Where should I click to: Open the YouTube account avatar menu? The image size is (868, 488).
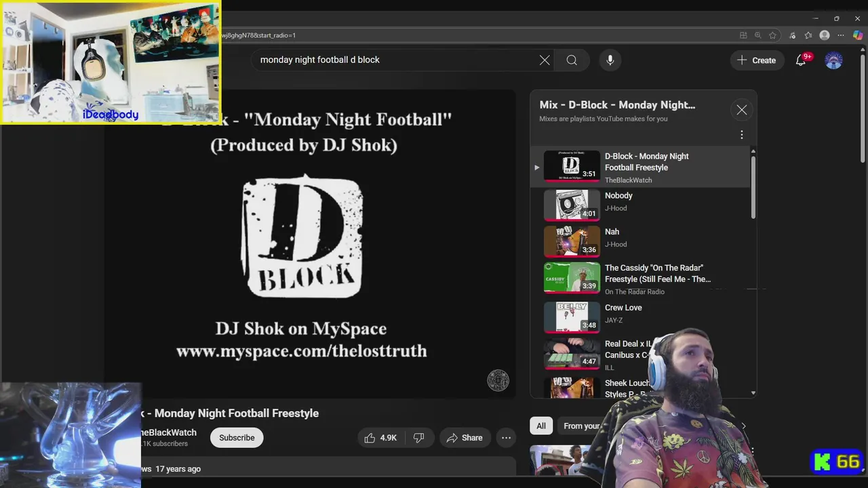pos(833,60)
